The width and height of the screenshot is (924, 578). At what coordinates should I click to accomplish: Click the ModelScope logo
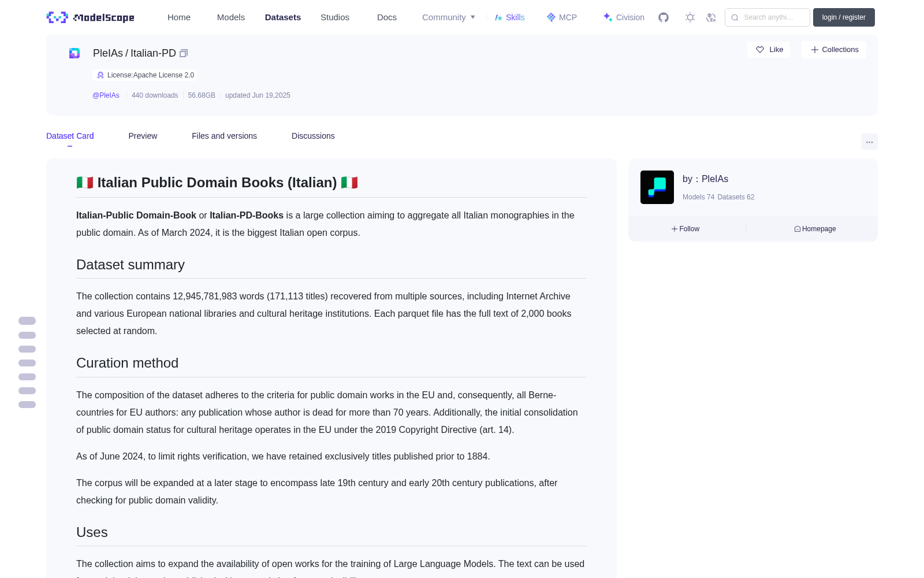point(91,17)
